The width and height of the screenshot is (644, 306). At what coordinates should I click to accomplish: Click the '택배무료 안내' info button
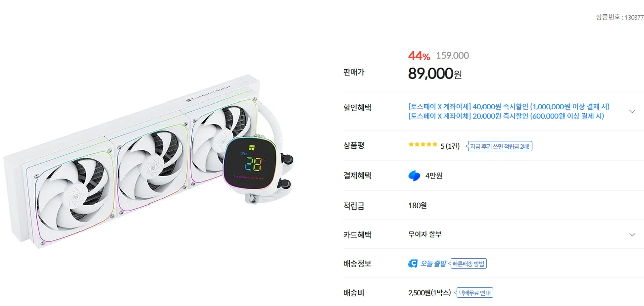point(474,293)
